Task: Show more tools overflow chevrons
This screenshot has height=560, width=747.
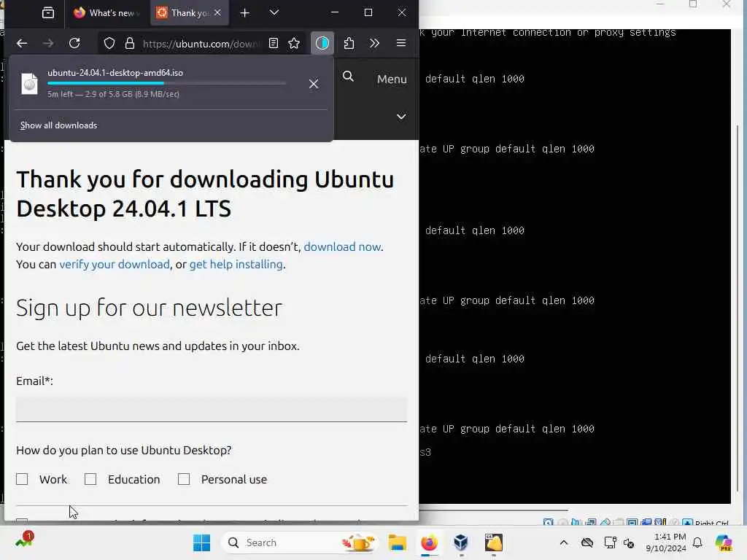Action: coord(374,43)
